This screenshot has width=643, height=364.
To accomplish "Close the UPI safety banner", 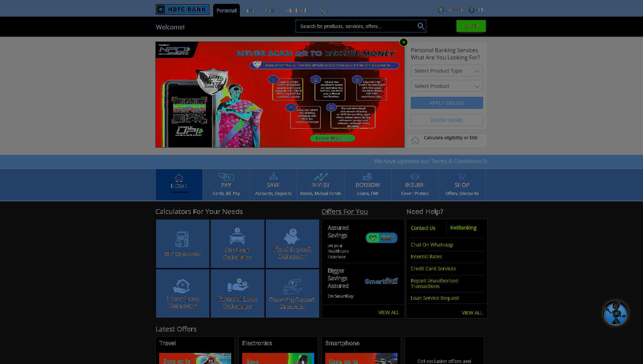I will [x=404, y=42].
